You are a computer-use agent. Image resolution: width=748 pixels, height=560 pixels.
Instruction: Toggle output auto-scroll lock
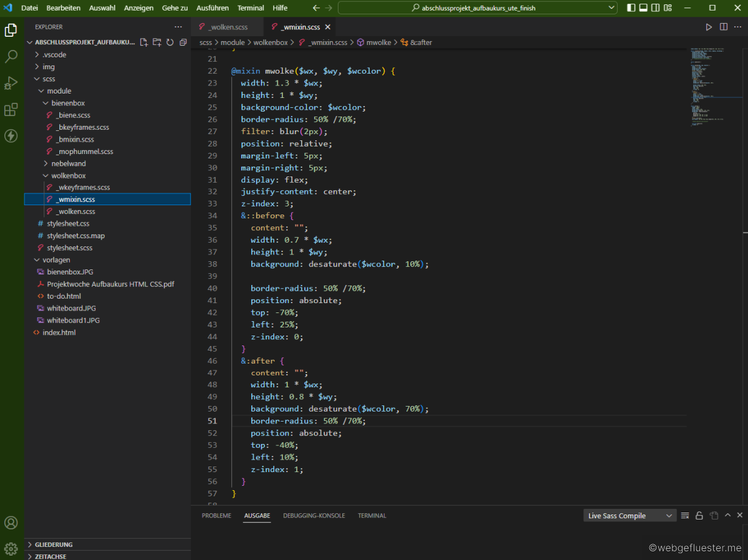pyautogui.click(x=699, y=516)
